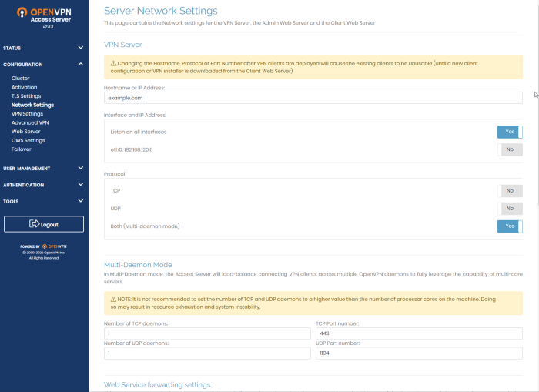
Task: Toggle Listen on all interfaces switch
Action: 510,132
